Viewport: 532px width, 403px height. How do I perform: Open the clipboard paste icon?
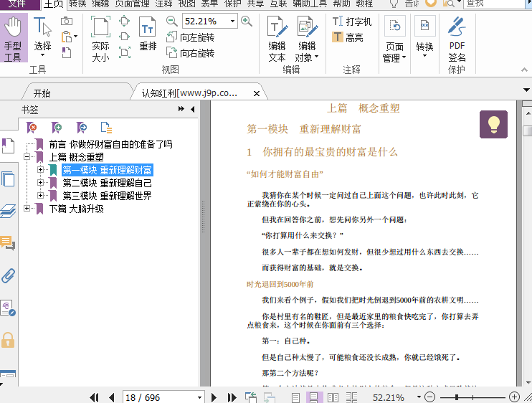pos(67,37)
